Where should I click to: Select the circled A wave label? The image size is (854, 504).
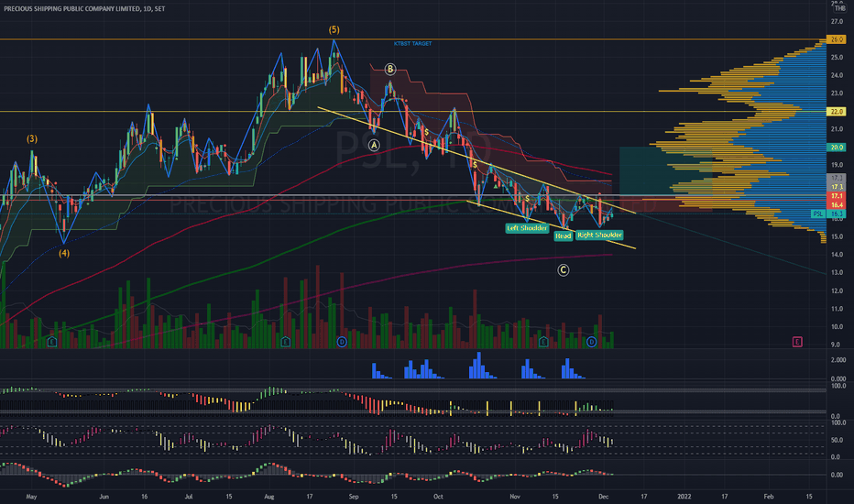point(374,145)
